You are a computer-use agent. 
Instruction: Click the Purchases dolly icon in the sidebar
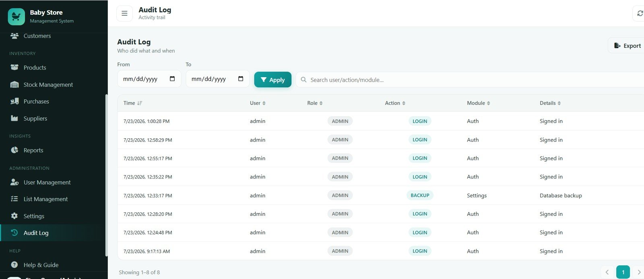click(x=14, y=101)
